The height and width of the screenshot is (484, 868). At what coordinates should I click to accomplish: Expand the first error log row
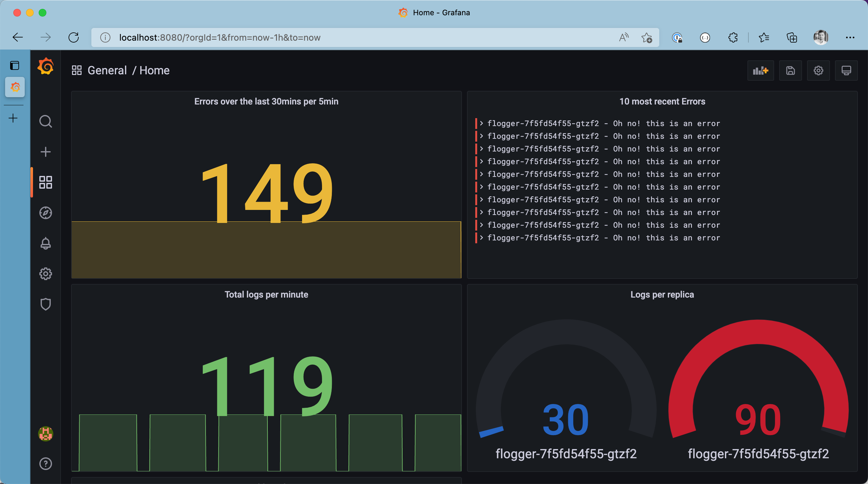(x=482, y=124)
